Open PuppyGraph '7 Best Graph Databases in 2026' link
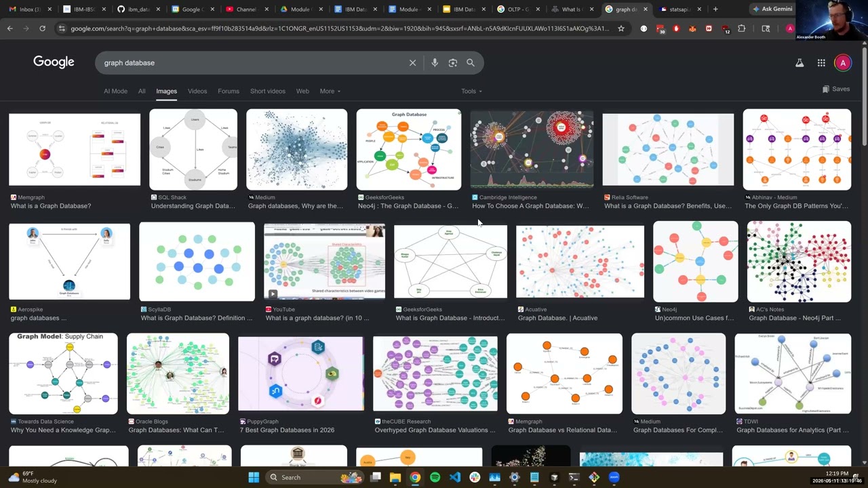 pos(287,430)
